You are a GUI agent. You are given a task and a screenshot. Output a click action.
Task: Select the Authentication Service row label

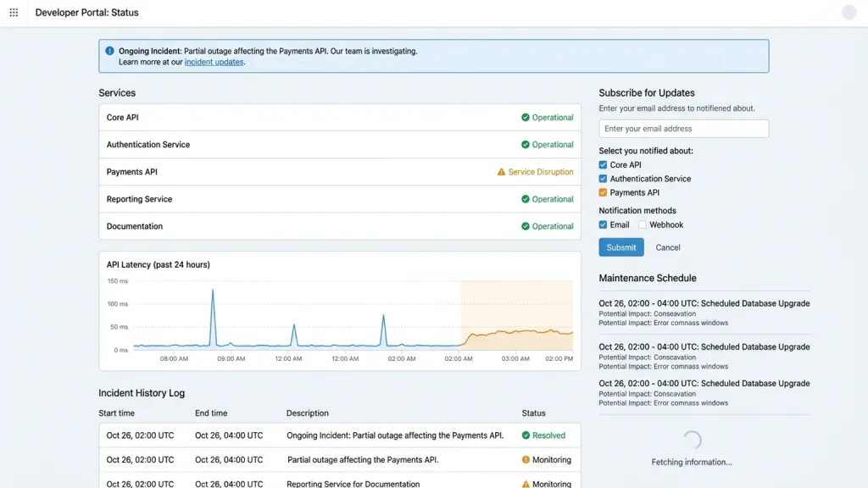point(147,144)
